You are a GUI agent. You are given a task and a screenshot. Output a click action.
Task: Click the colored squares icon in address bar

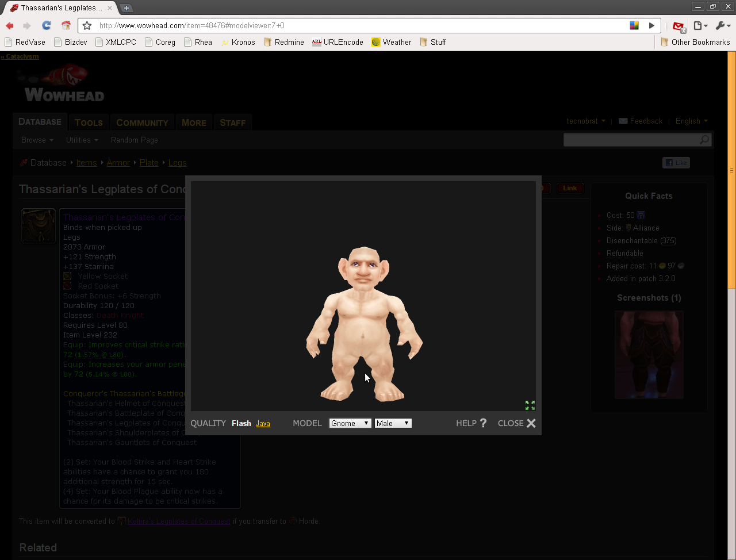(634, 25)
